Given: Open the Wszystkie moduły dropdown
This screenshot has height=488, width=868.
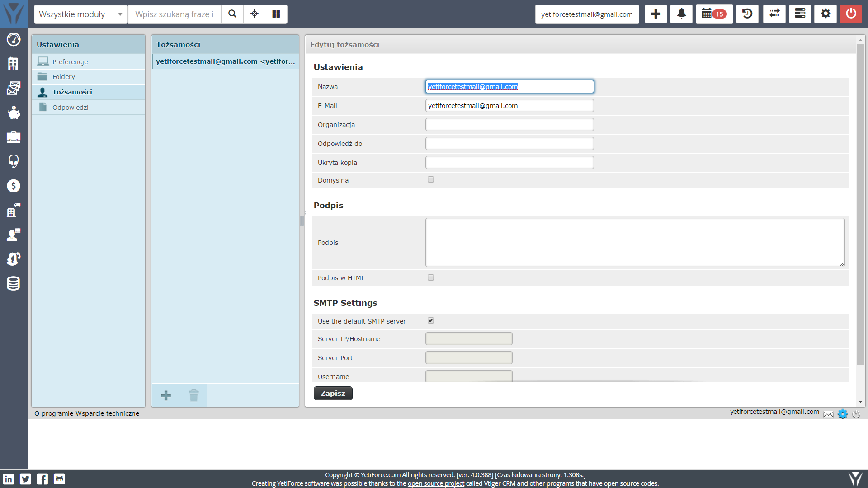Looking at the screenshot, I should [81, 14].
